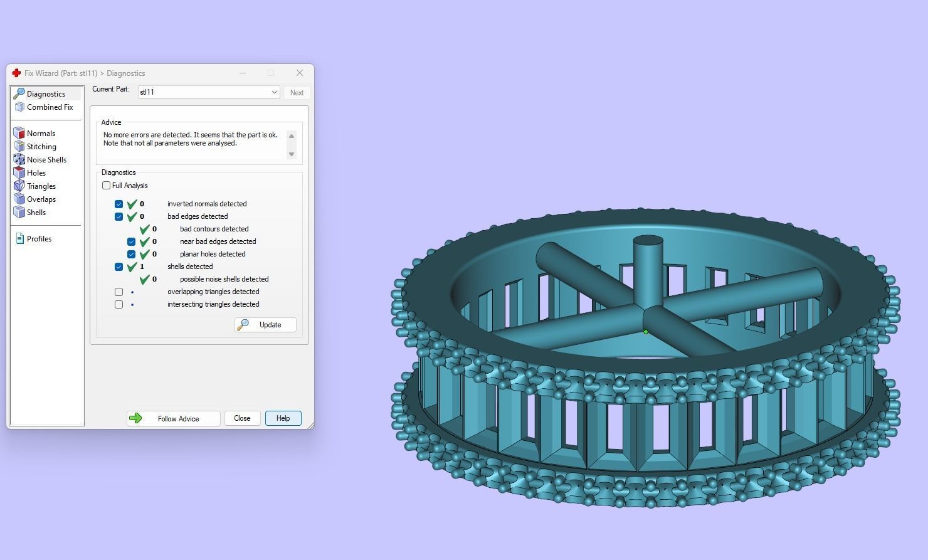
Task: Toggle planar holes detected checkbox
Action: point(131,255)
